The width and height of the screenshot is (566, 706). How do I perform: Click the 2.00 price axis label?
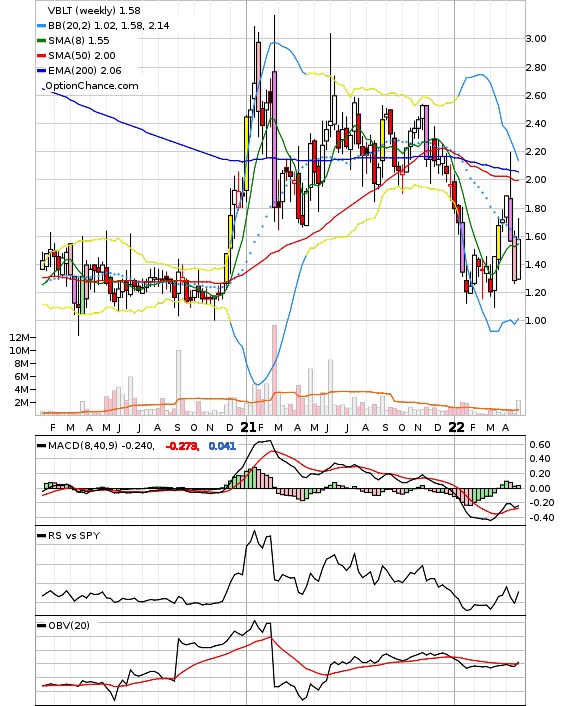(x=536, y=180)
